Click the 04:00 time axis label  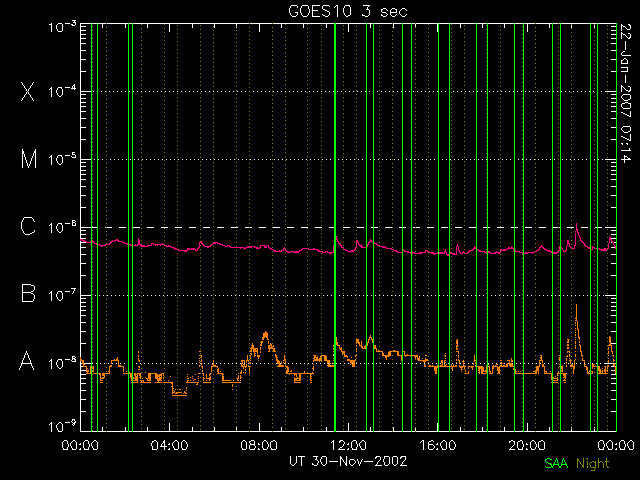pyautogui.click(x=169, y=445)
